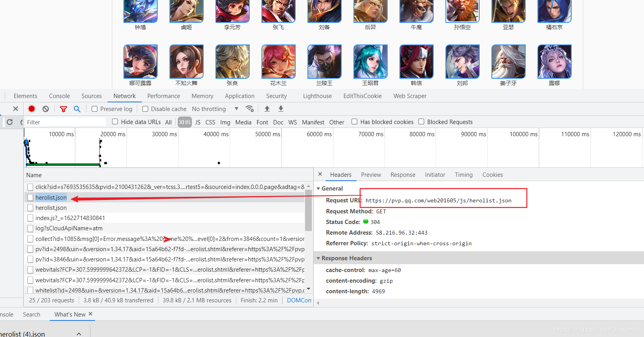644x337 pixels.
Task: Click into the Filter text field
Action: click(65, 122)
